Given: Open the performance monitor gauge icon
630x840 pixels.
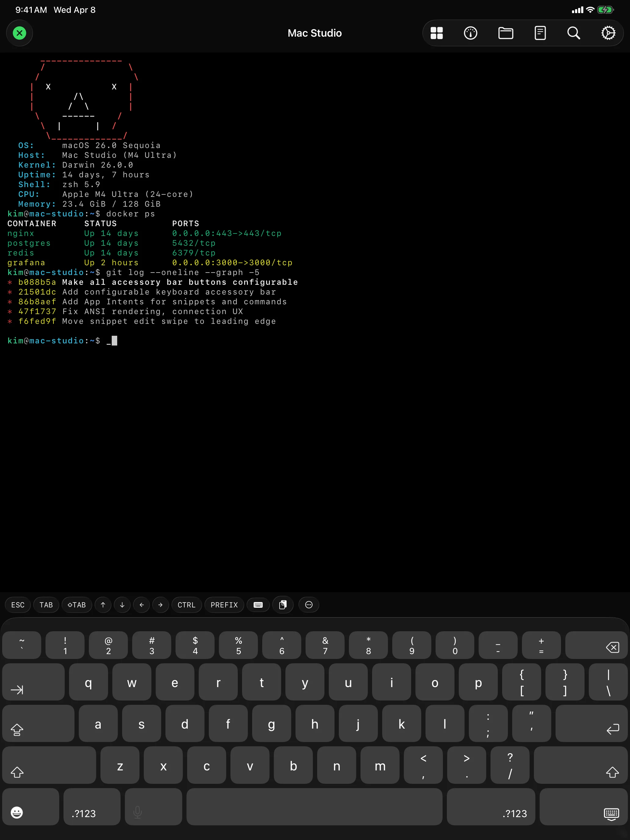Looking at the screenshot, I should tap(470, 33).
